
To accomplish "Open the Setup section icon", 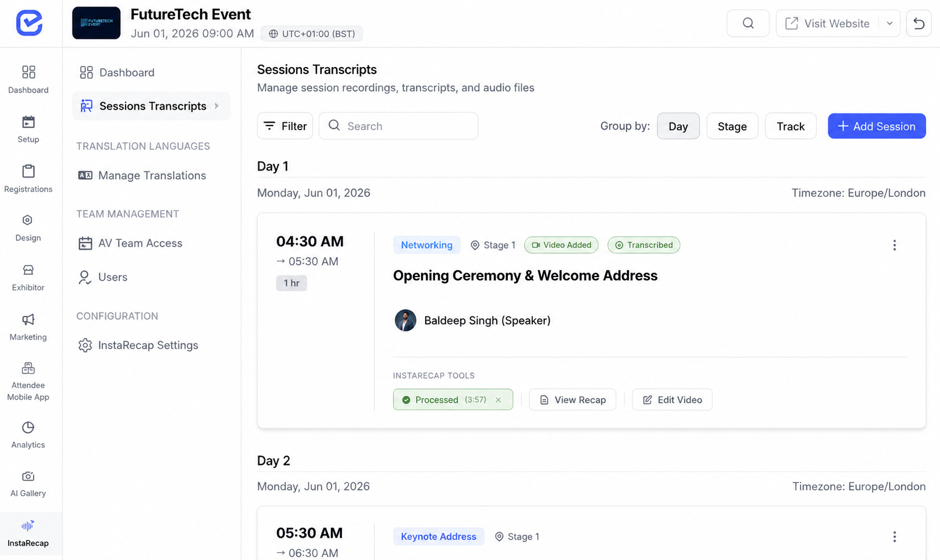I will [x=28, y=129].
